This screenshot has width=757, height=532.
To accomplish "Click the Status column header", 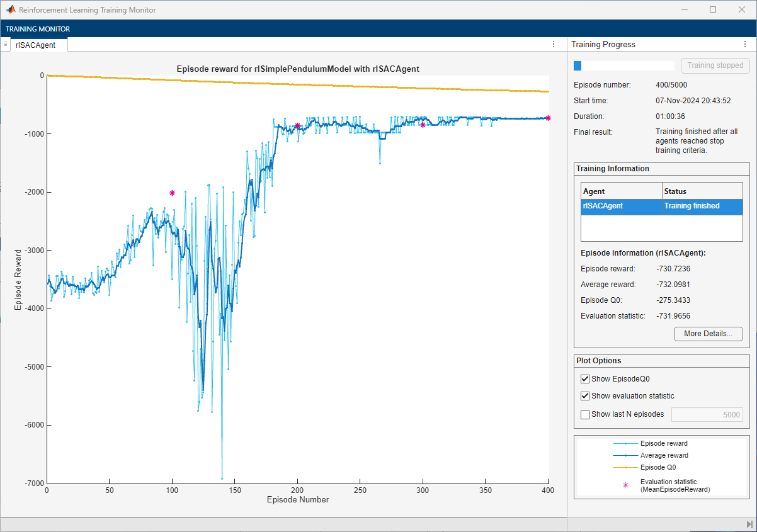I will pos(702,191).
